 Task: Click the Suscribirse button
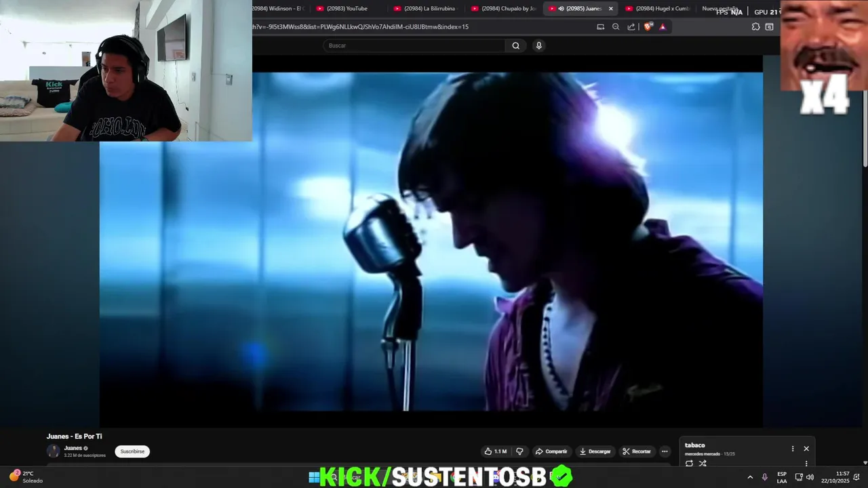132,451
